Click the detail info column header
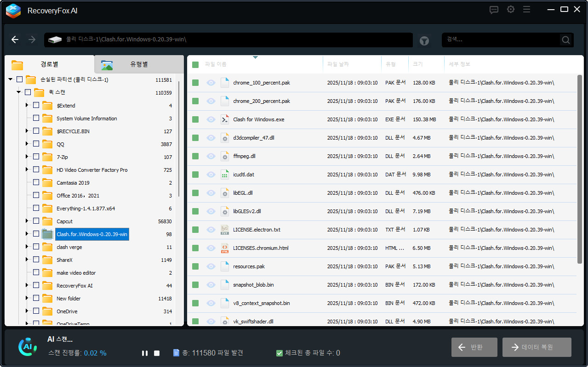The image size is (588, 367). (459, 64)
